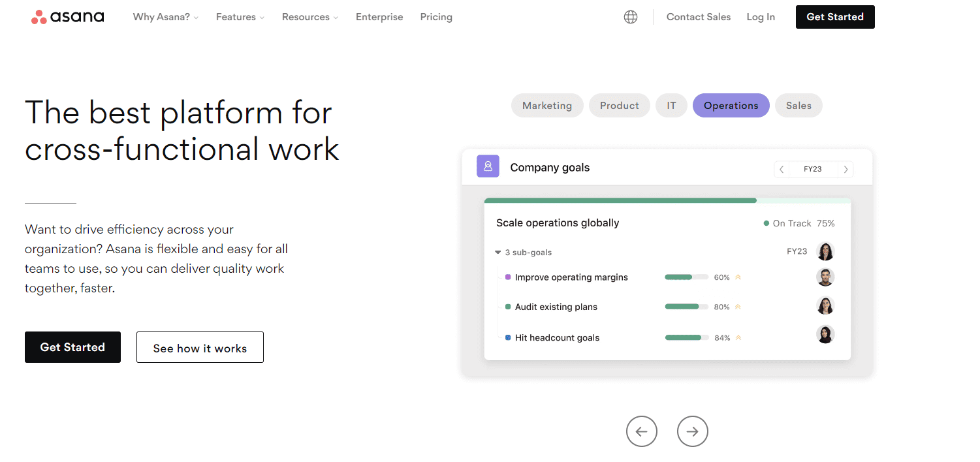Click avatar for Improve operating margins

825,277
